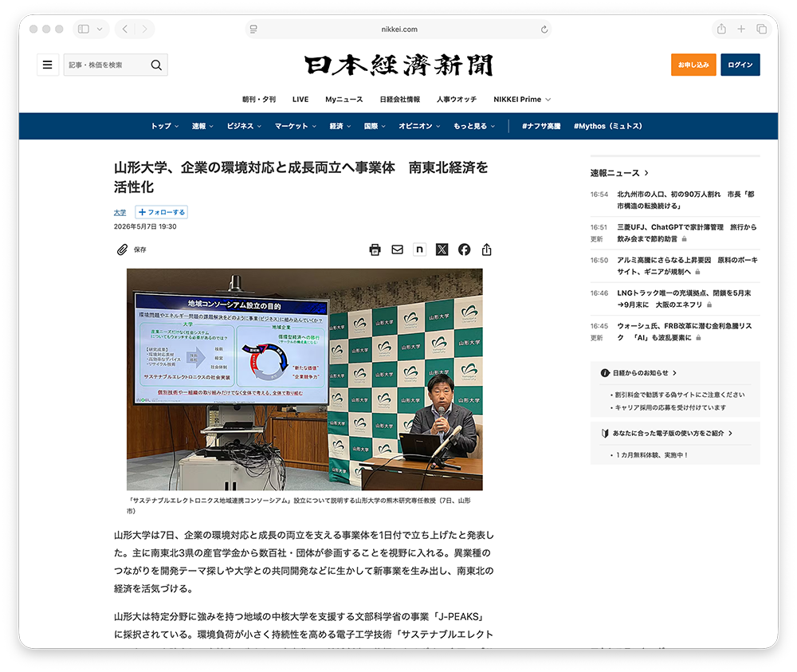Expand the トップ navigation dropdown
The width and height of the screenshot is (797, 672).
pyautogui.click(x=165, y=126)
